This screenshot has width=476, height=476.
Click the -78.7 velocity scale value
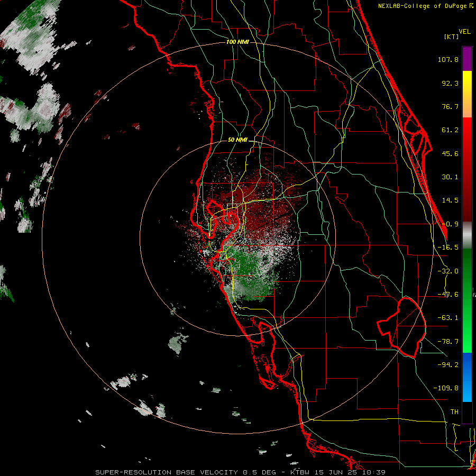pyautogui.click(x=448, y=342)
